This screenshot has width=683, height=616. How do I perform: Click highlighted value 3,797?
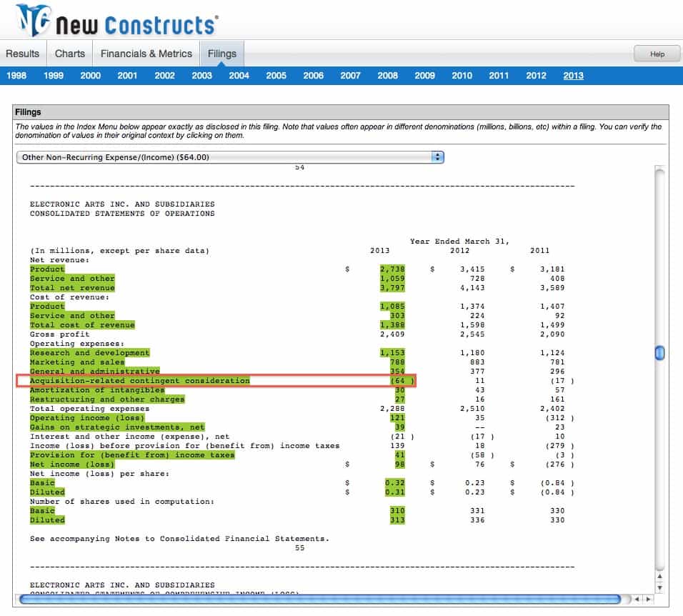pos(392,288)
